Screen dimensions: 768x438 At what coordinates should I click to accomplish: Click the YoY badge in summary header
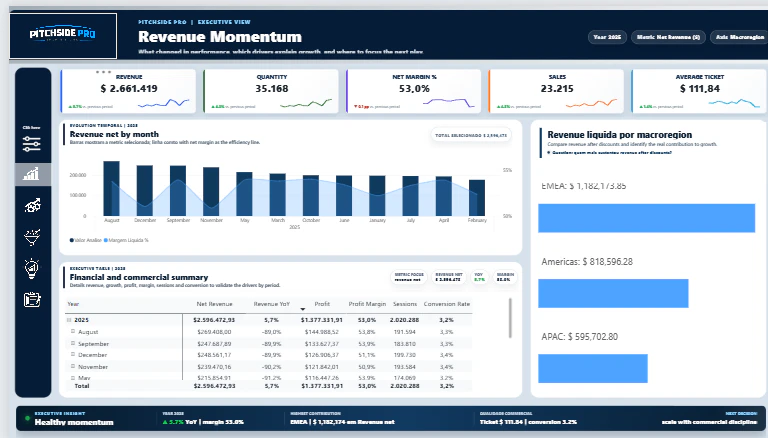[x=480, y=277]
